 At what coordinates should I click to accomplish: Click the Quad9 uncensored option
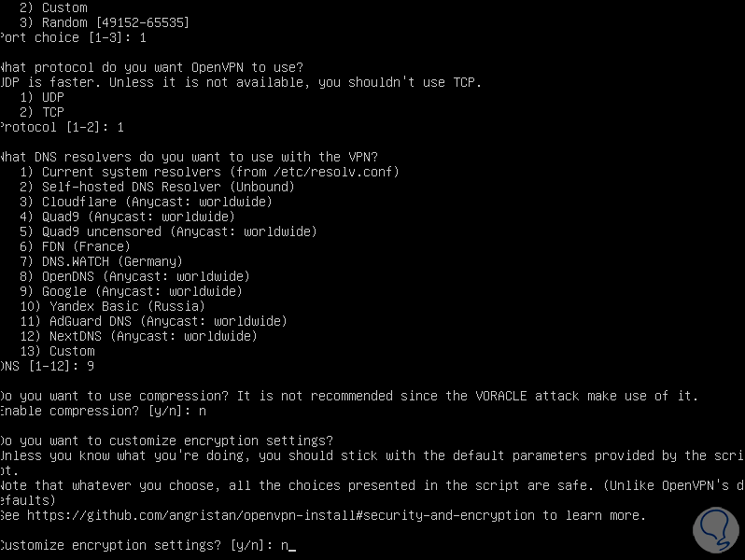pyautogui.click(x=168, y=231)
